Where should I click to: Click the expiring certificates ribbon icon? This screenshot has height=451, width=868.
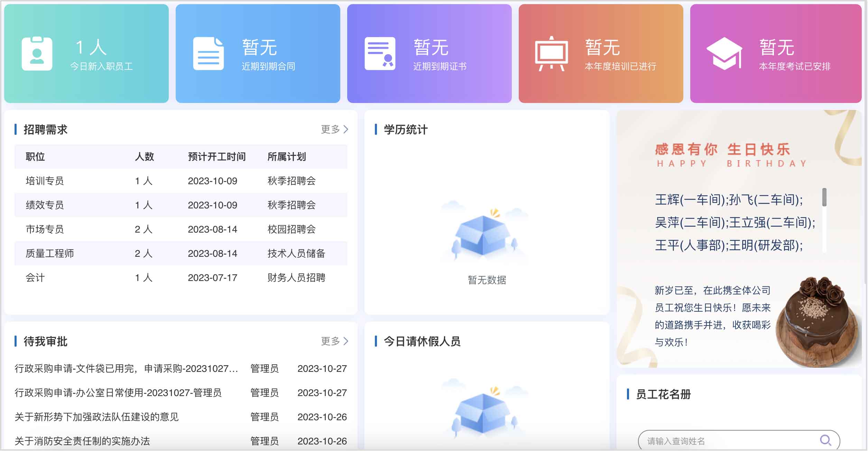[x=380, y=54]
